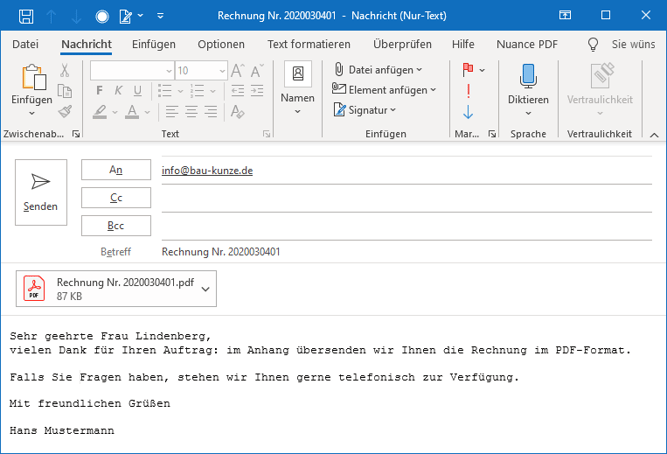Click the format painter brush icon
667x454 pixels.
click(65, 111)
